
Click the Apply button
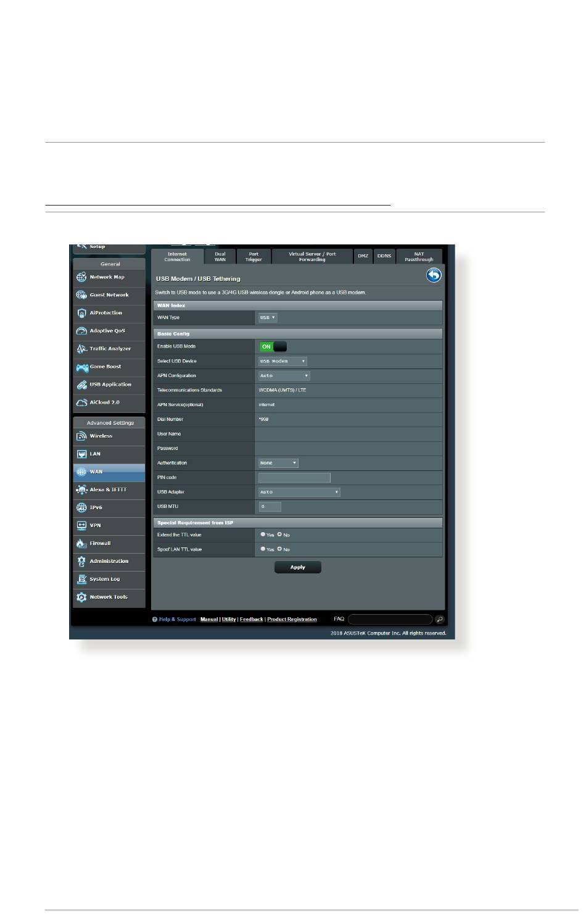click(x=298, y=567)
